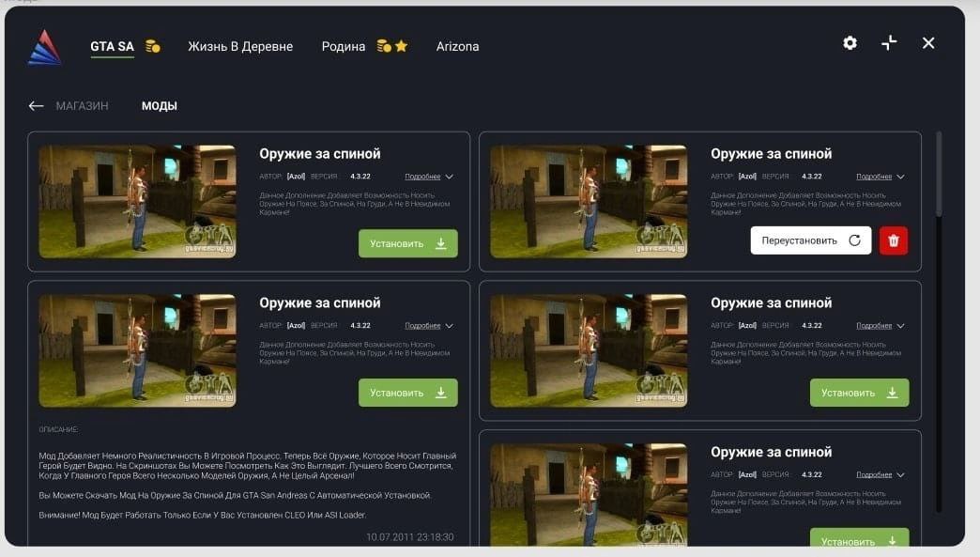Switch to the Arizona tab
Viewport: 980px width, 557px height.
(x=457, y=46)
